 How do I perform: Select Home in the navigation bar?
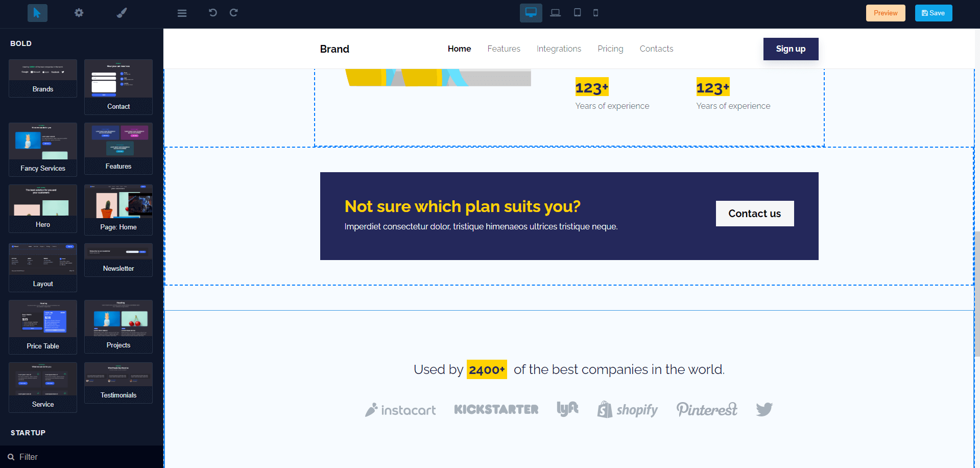point(459,49)
